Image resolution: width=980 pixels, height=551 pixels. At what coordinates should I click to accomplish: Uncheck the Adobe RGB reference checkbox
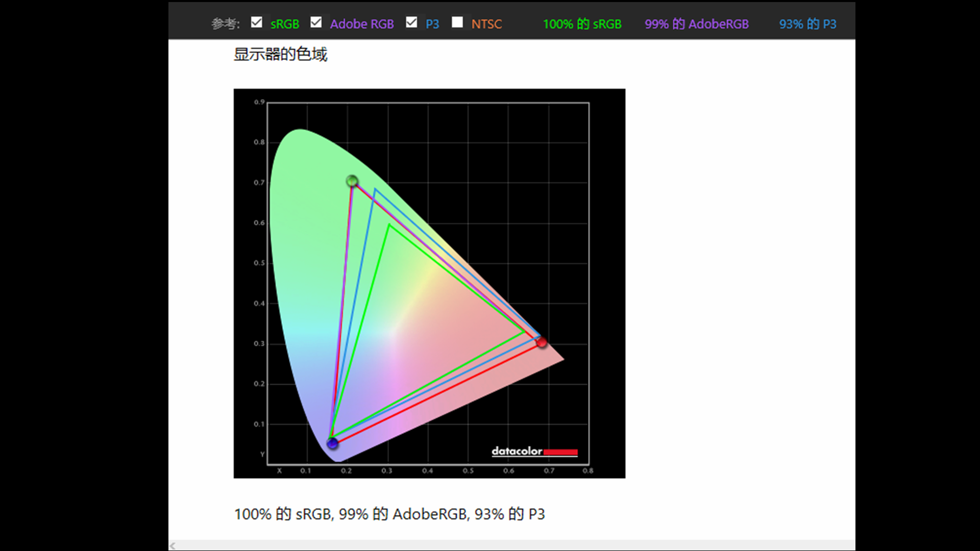[316, 22]
